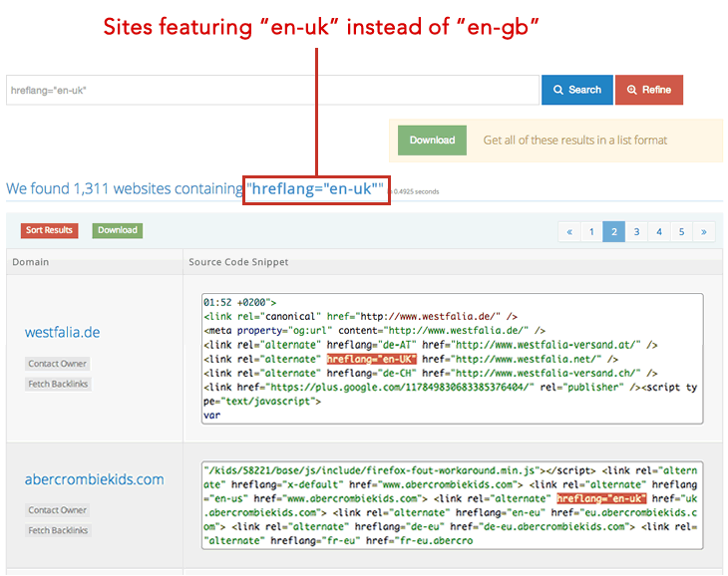The image size is (728, 576).
Task: Click Contact Owner under westfalia.de
Action: [57, 364]
